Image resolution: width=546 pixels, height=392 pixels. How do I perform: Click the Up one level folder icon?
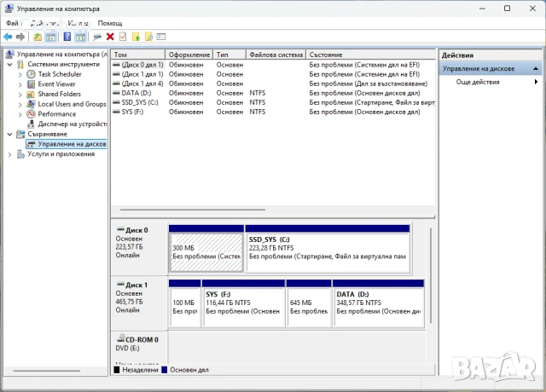(38, 37)
